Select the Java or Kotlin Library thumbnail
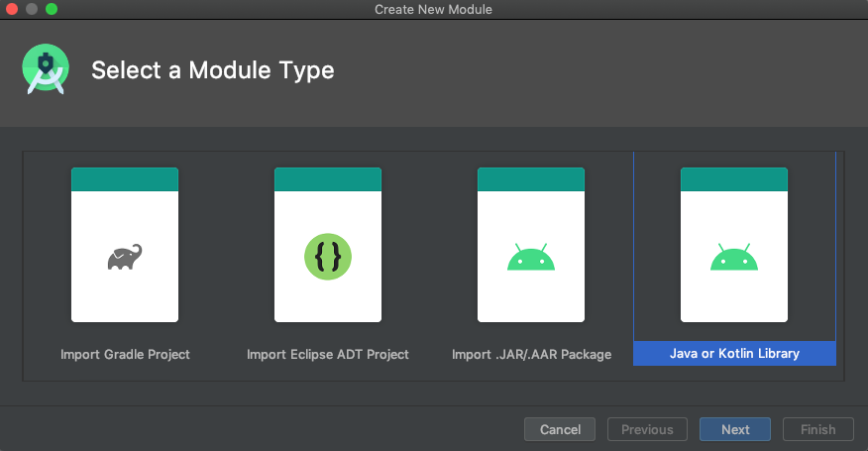 pos(734,245)
